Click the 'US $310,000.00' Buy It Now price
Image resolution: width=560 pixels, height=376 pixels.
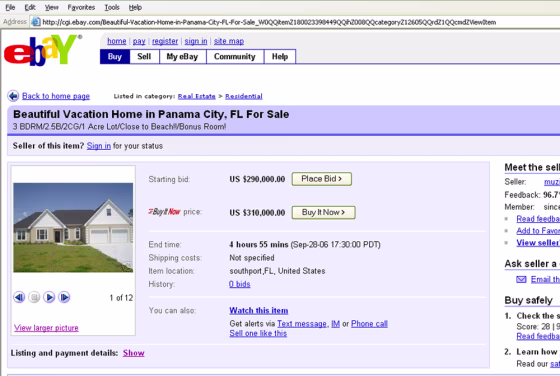click(x=257, y=213)
